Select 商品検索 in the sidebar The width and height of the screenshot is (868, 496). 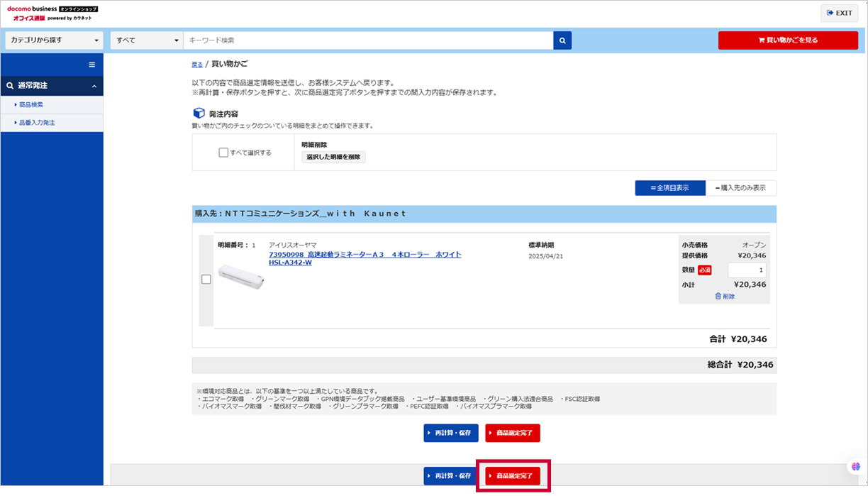[x=31, y=105]
